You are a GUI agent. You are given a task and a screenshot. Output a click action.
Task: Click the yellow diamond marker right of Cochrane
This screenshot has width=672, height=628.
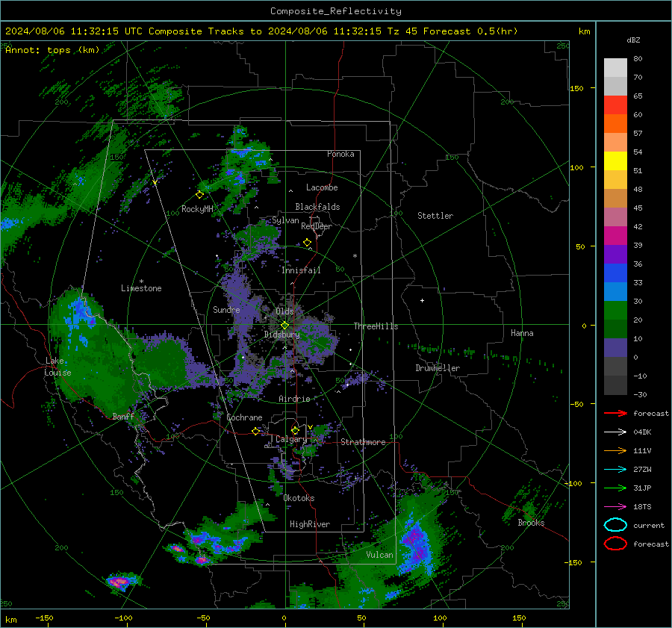tap(256, 431)
